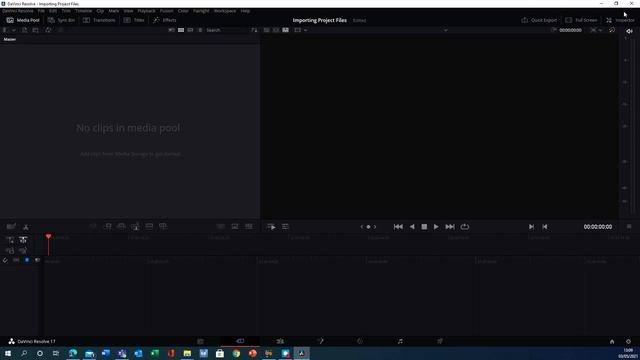Open the Help menu
640x360 pixels.
tap(245, 11)
